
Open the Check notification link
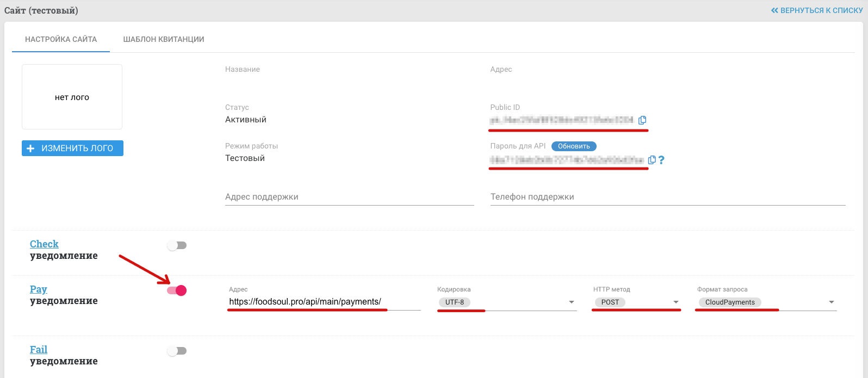coord(44,244)
